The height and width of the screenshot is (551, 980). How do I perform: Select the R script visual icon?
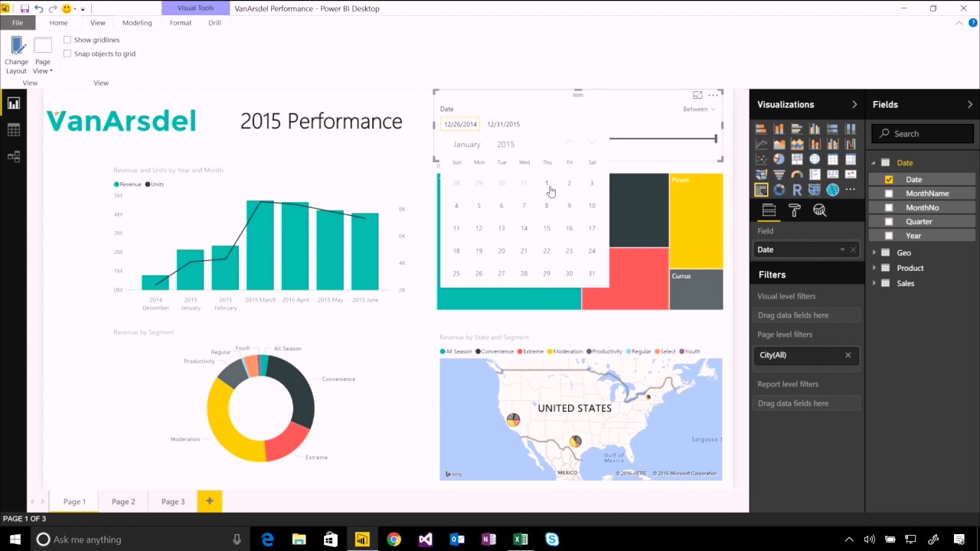(x=797, y=190)
